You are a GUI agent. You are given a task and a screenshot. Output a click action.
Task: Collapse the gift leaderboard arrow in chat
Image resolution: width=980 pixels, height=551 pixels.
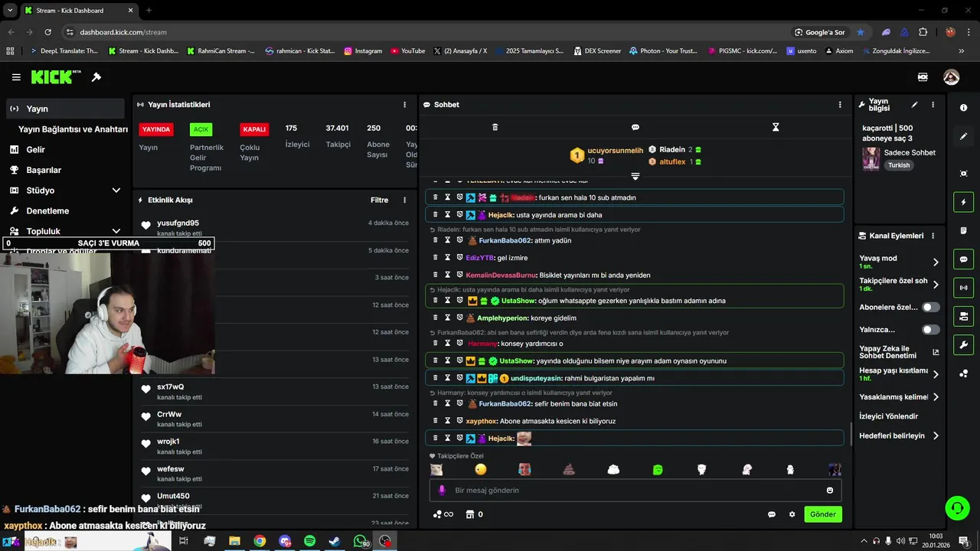[635, 176]
